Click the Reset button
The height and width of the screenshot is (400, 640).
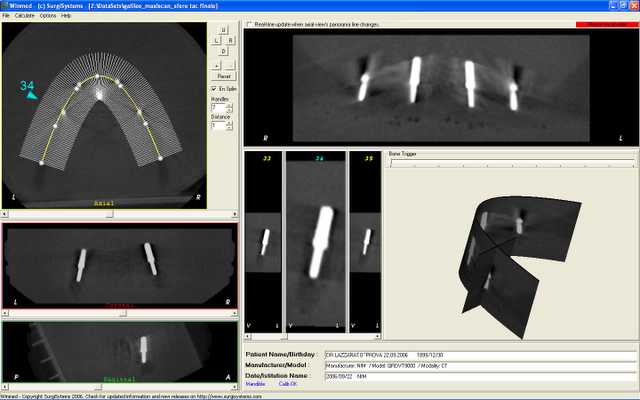(224, 76)
